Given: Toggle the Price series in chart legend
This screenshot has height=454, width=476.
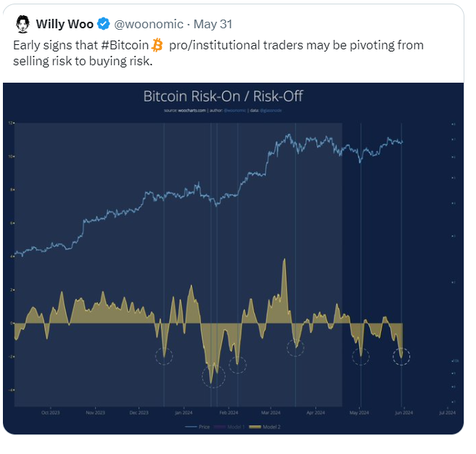Looking at the screenshot, I should [197, 426].
